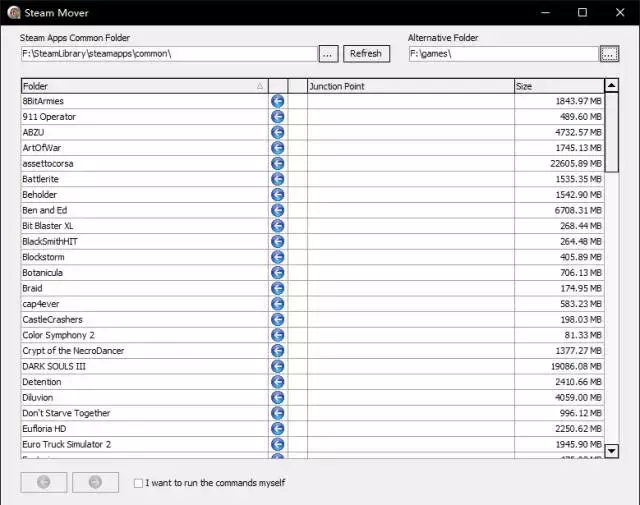Click the blue arrow icon for CastleCrashers

coord(278,320)
